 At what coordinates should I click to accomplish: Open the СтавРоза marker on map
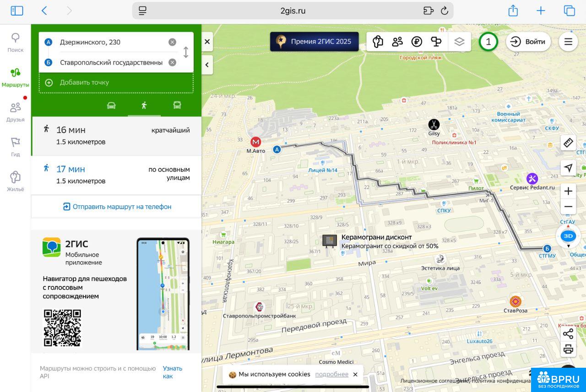click(515, 301)
